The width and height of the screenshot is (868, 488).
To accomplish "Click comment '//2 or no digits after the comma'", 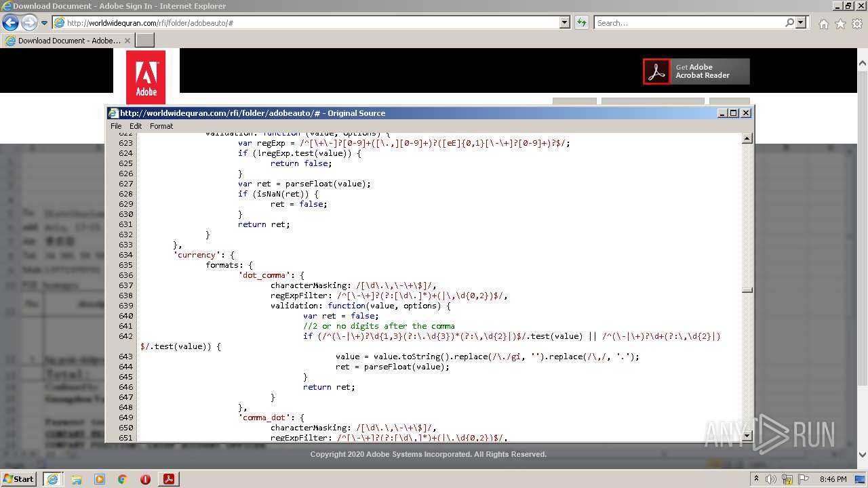I will tap(379, 326).
